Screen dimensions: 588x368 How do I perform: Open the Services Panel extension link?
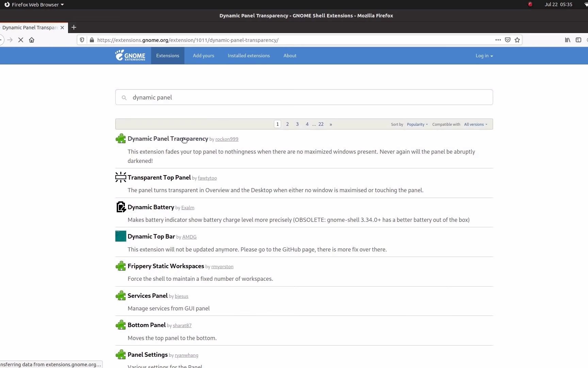[x=147, y=296]
